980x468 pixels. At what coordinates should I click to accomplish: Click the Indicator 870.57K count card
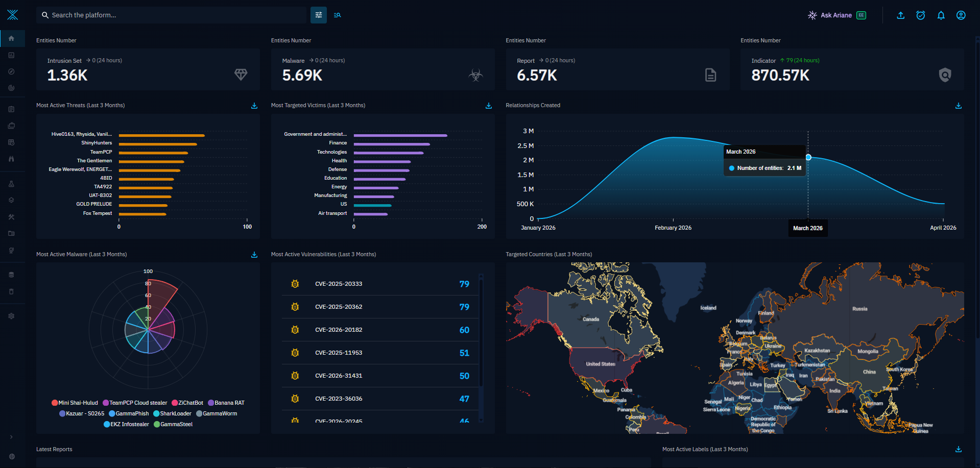tap(852, 69)
